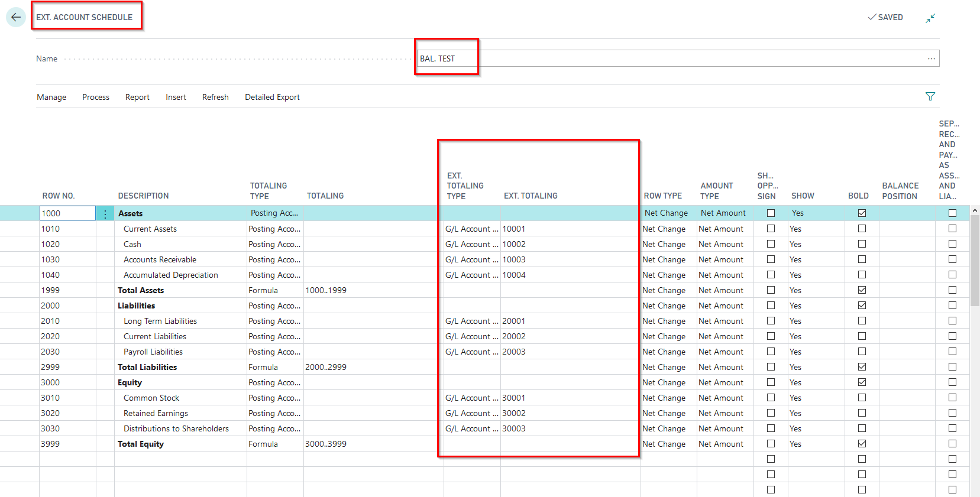This screenshot has height=497, width=980.
Task: Click the Refresh action
Action: (215, 97)
